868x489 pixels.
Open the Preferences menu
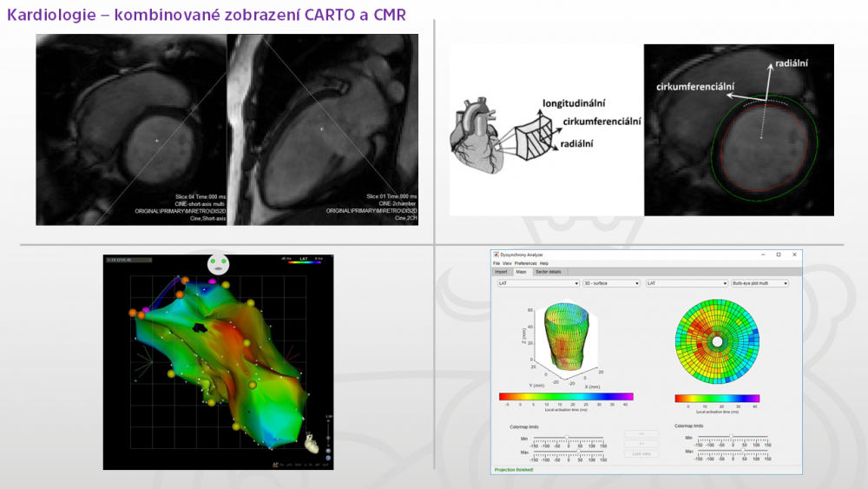[525, 263]
